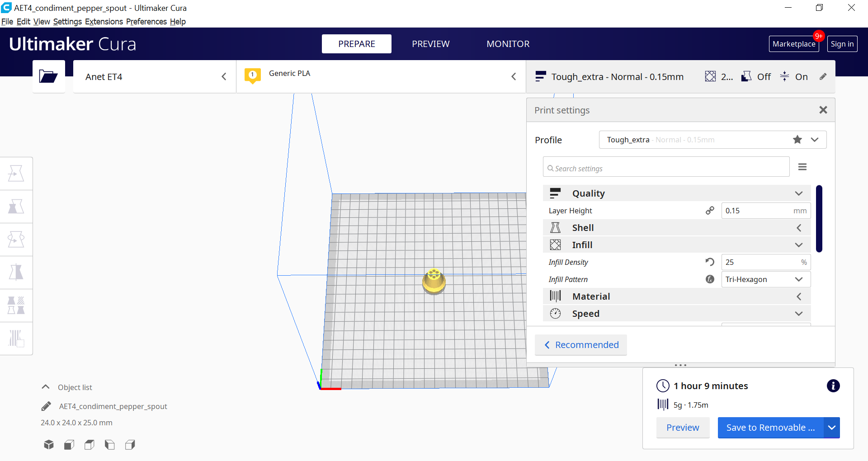Open settings visibility hamburger menu

802,167
